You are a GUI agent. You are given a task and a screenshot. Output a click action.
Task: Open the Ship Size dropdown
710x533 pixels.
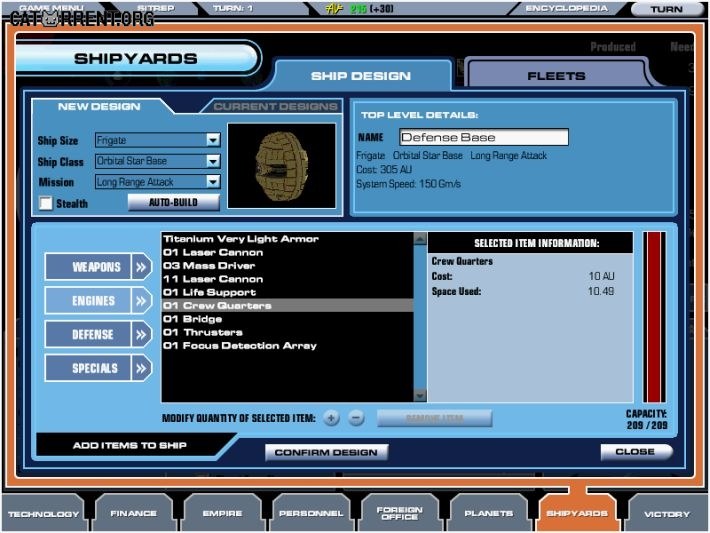point(213,140)
